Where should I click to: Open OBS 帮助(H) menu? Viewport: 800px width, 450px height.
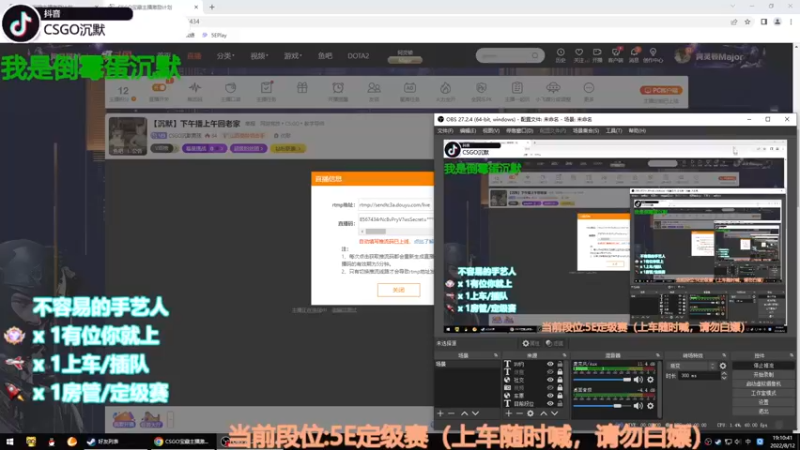pos(637,131)
